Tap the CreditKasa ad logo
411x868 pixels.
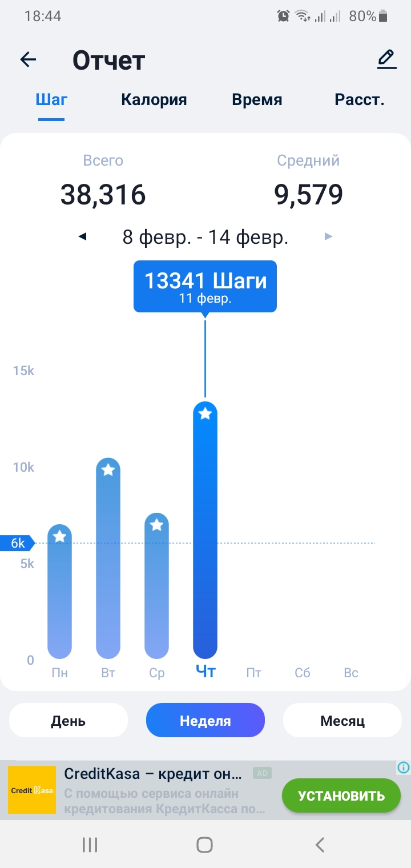tap(32, 790)
